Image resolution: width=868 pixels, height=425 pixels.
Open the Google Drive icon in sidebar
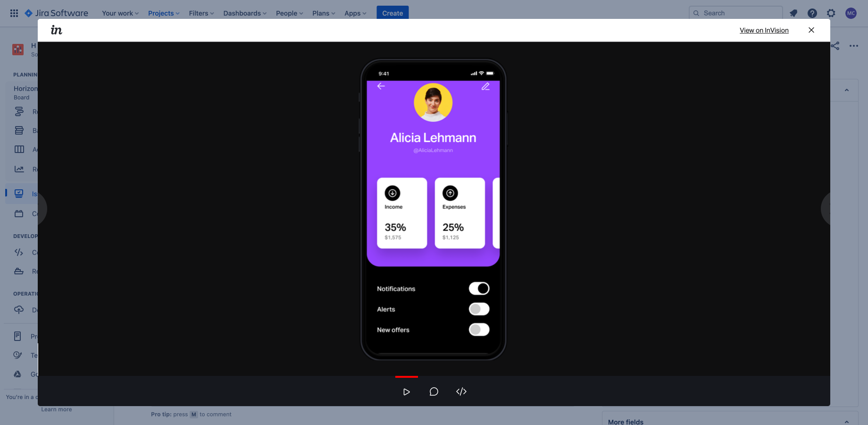click(x=17, y=374)
